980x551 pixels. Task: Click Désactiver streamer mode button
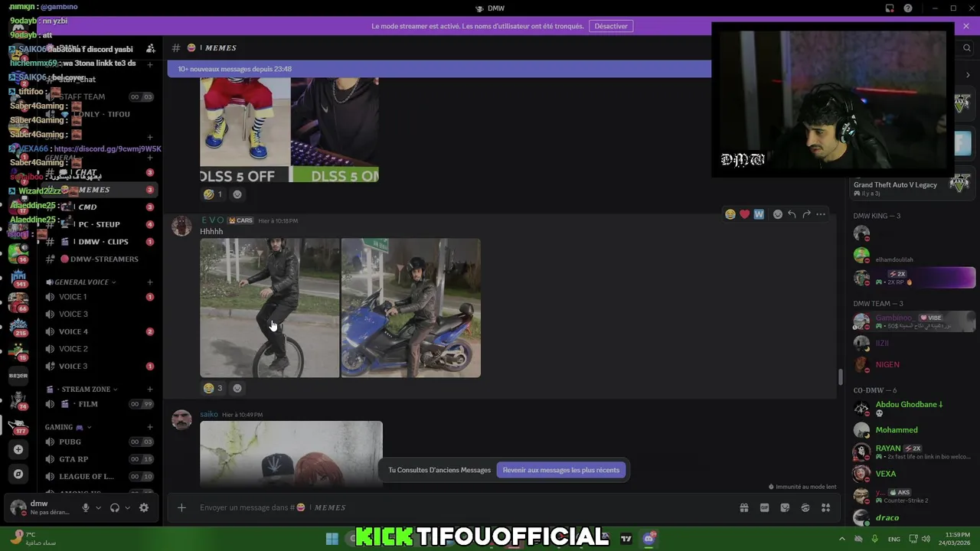point(611,26)
